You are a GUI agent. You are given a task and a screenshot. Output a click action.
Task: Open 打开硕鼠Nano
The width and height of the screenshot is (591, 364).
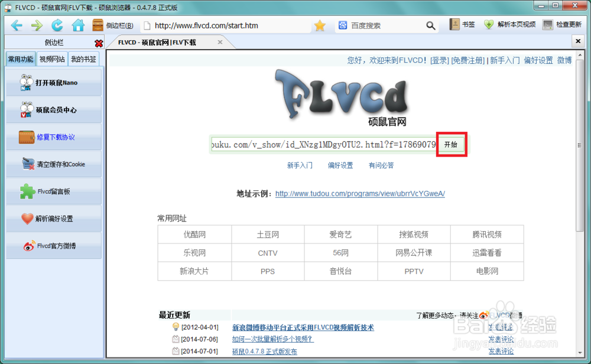pos(54,83)
